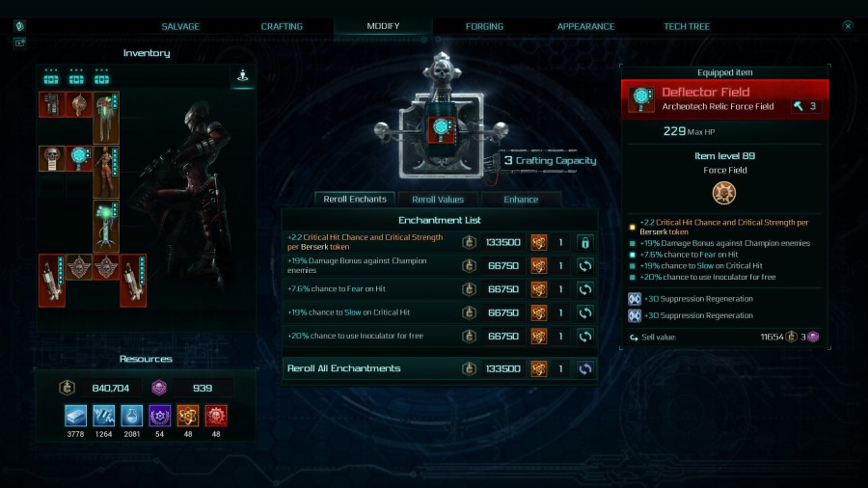Click reroll icon for All Enchantments
This screenshot has height=488, width=868.
coord(584,369)
